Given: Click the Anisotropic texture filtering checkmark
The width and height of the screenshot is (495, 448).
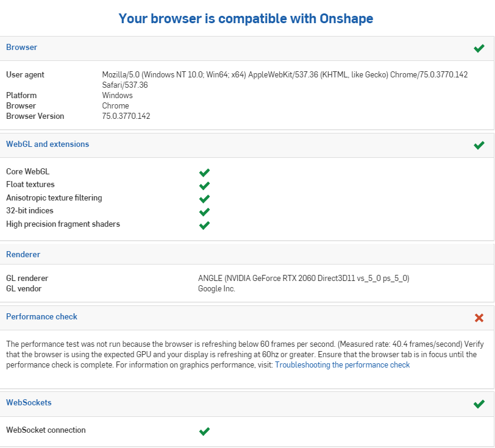Looking at the screenshot, I should tap(204, 199).
